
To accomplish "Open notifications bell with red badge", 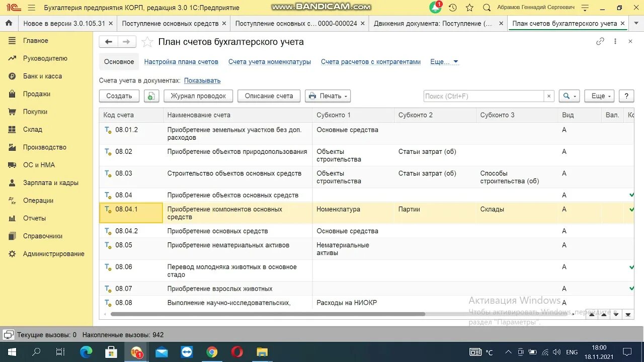I will (436, 8).
